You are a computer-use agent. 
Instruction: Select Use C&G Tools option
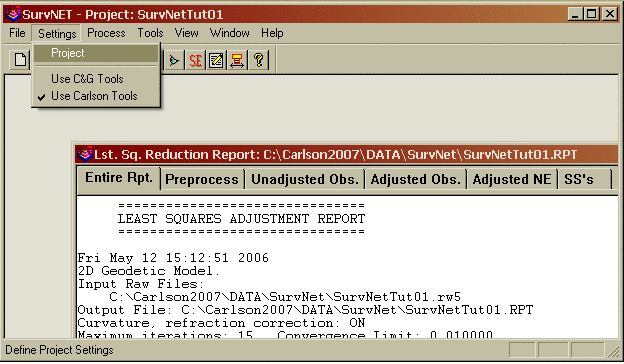point(96,79)
